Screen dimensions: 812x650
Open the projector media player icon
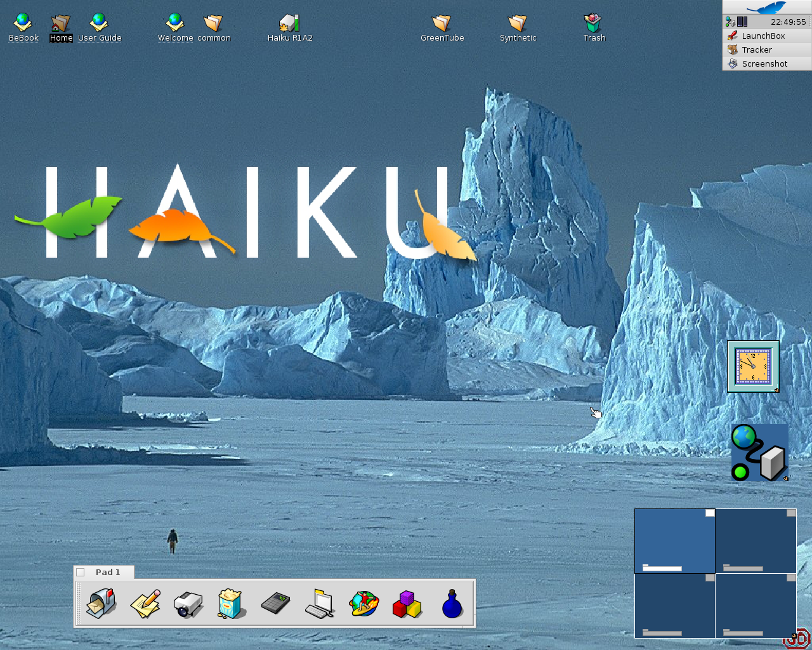click(188, 604)
